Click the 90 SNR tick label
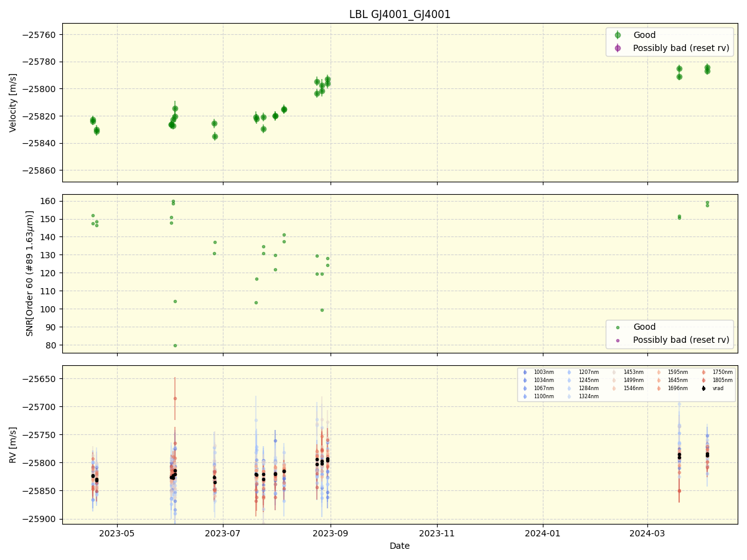 [51, 327]
